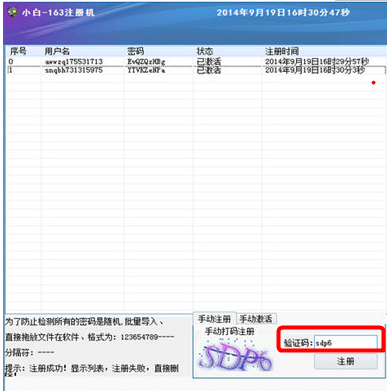Click the app icon in the title bar
Viewport: 387px width, 391px height.
(x=13, y=12)
